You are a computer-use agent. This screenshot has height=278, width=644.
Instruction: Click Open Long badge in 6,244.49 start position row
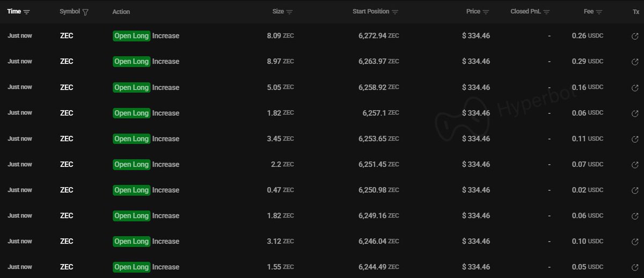(x=131, y=267)
